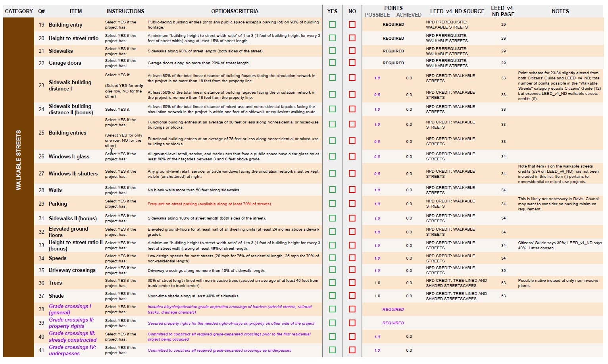Select the Grade crossings I (general) item
This screenshot has width=608, height=364.
70,309
